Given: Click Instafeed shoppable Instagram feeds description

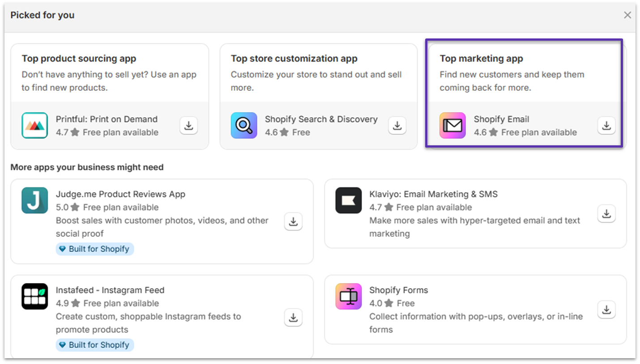Looking at the screenshot, I should 149,323.
